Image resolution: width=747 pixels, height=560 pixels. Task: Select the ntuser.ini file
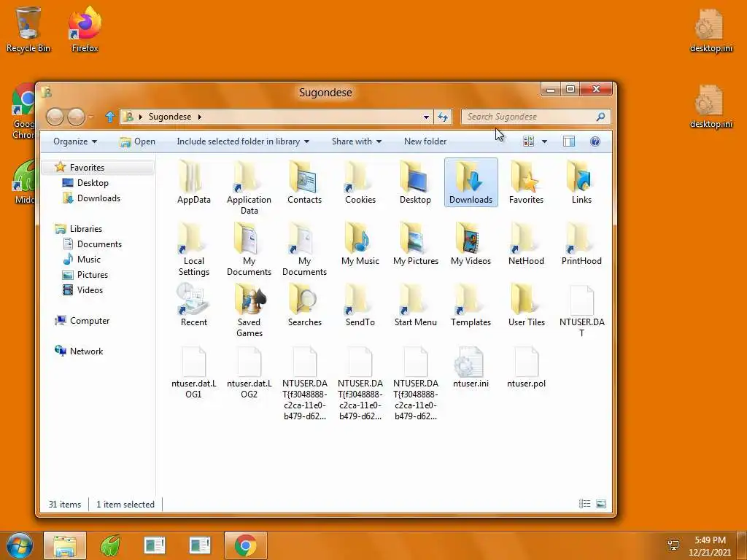coord(471,367)
